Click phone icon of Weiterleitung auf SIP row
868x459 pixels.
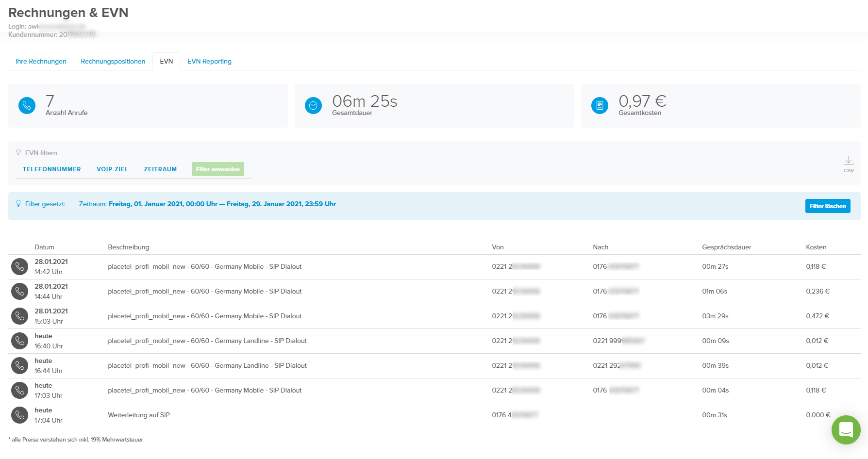(x=19, y=415)
